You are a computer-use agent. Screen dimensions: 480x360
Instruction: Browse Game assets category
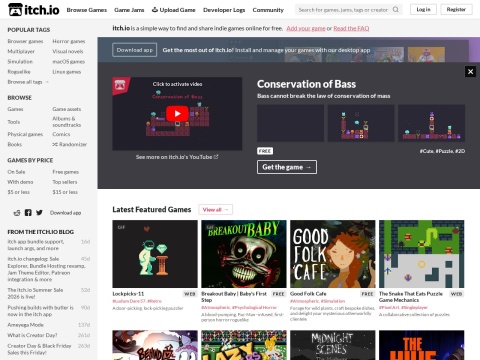click(x=66, y=109)
